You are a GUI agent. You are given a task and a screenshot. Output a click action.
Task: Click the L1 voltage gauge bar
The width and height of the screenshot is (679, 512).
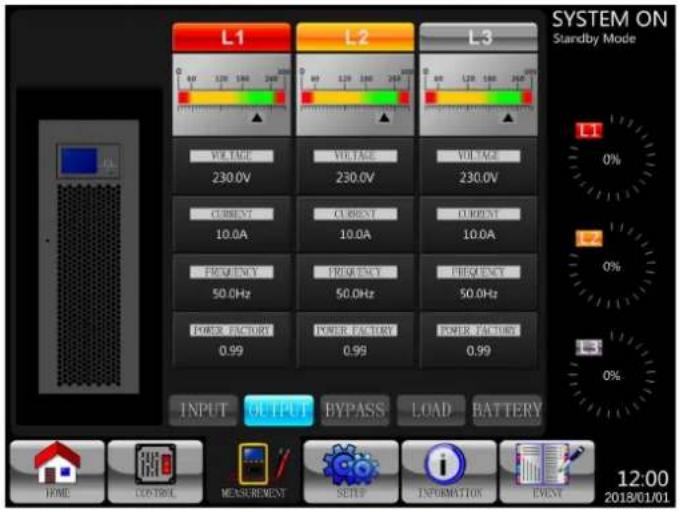(x=232, y=97)
